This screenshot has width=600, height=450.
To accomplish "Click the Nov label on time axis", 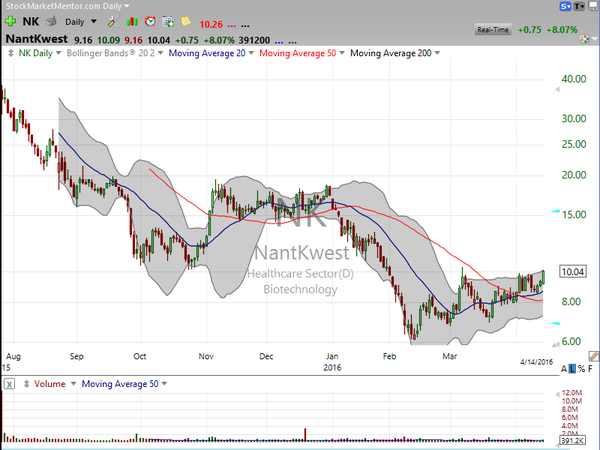I will [x=206, y=356].
